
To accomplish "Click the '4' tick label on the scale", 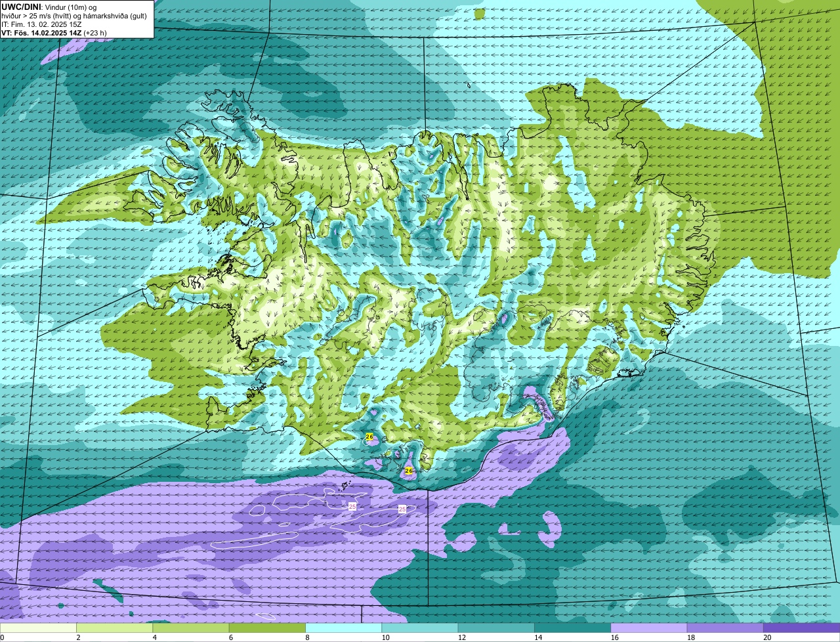I will [x=154, y=637].
